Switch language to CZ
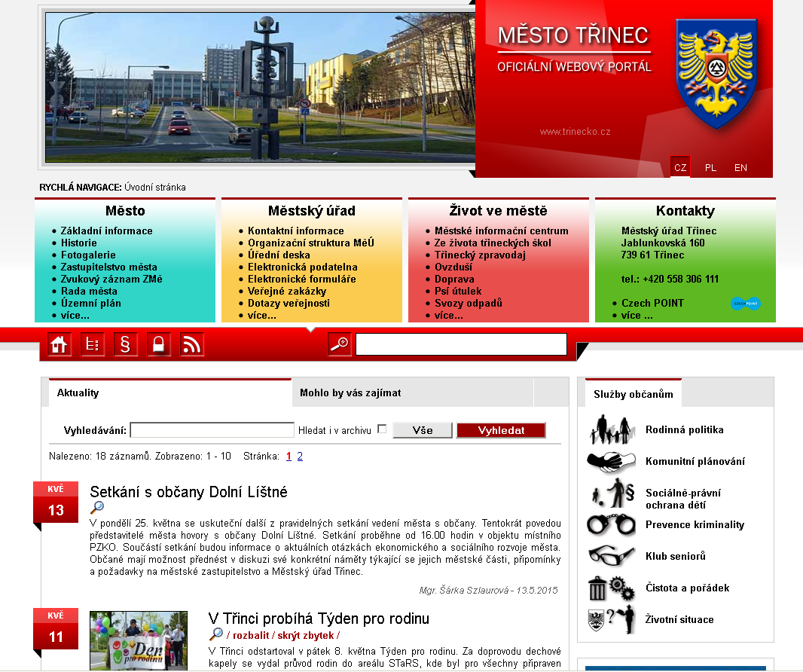803x672 pixels. [x=680, y=167]
